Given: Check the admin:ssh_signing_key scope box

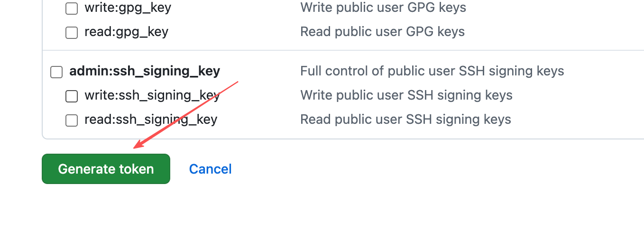Looking at the screenshot, I should tap(56, 72).
